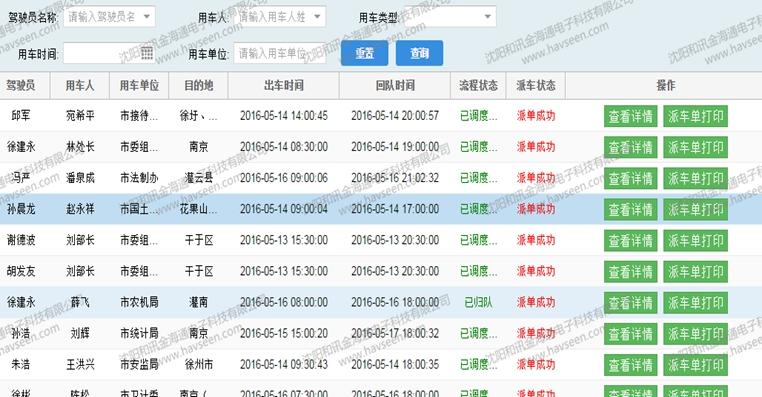Click return time 2016-05-14 17:00:00
Image resolution: width=762 pixels, height=397 pixels.
[395, 209]
